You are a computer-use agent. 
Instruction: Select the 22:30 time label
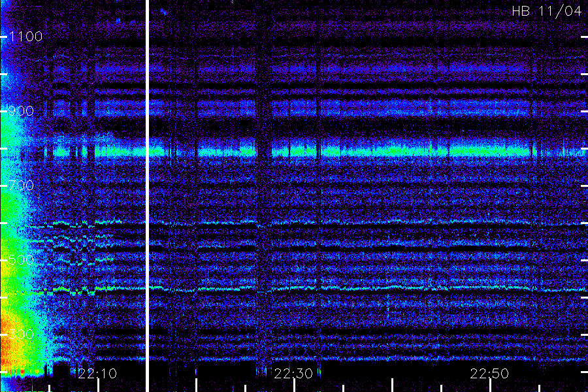click(293, 373)
